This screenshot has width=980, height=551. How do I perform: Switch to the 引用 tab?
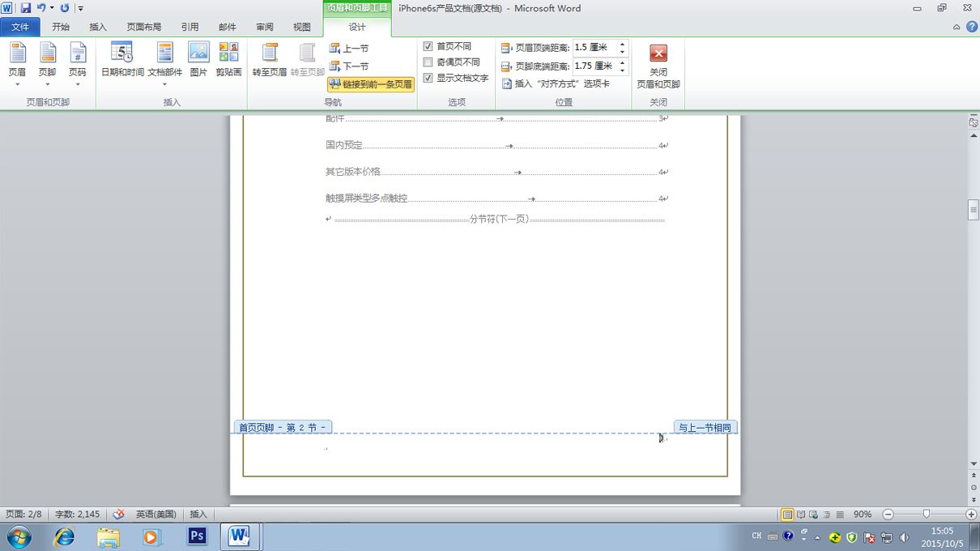190,27
